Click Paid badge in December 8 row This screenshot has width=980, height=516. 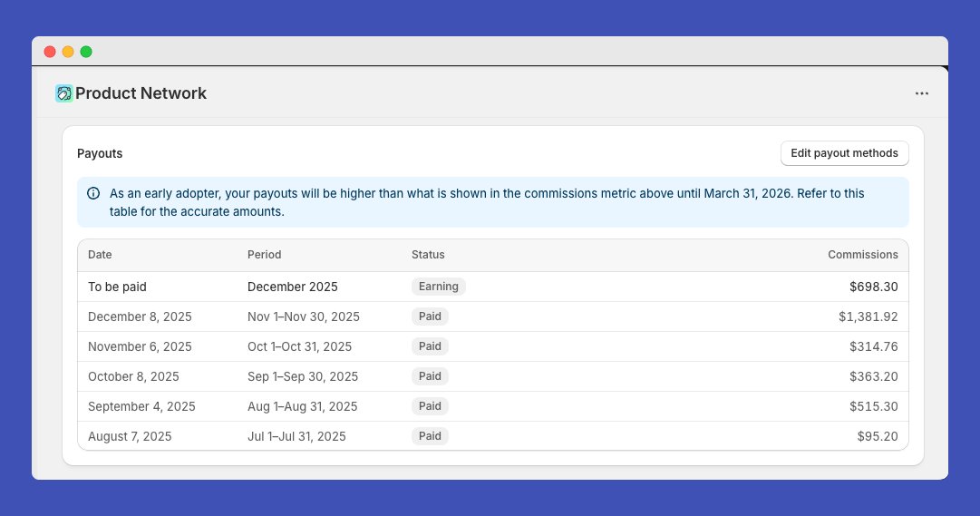pyautogui.click(x=430, y=316)
